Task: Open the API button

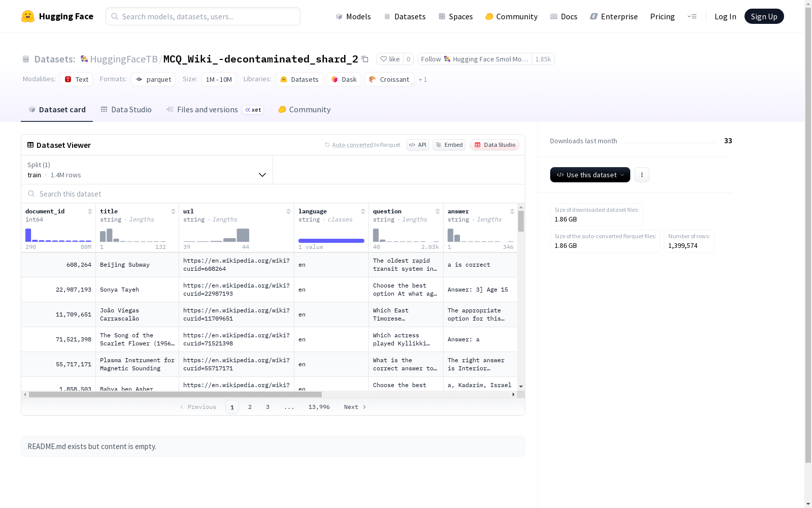Action: coord(418,145)
